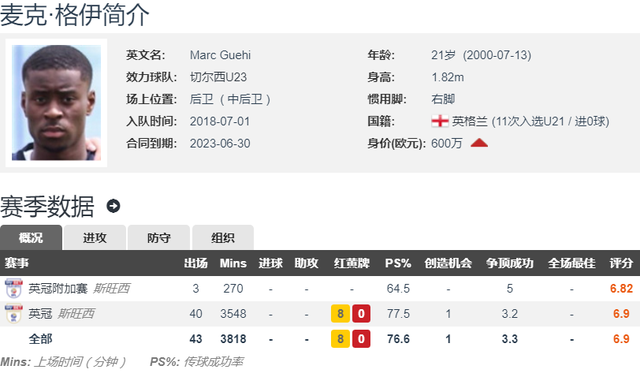
Task: Open Marc Guehi's player photo
Action: pos(56,103)
